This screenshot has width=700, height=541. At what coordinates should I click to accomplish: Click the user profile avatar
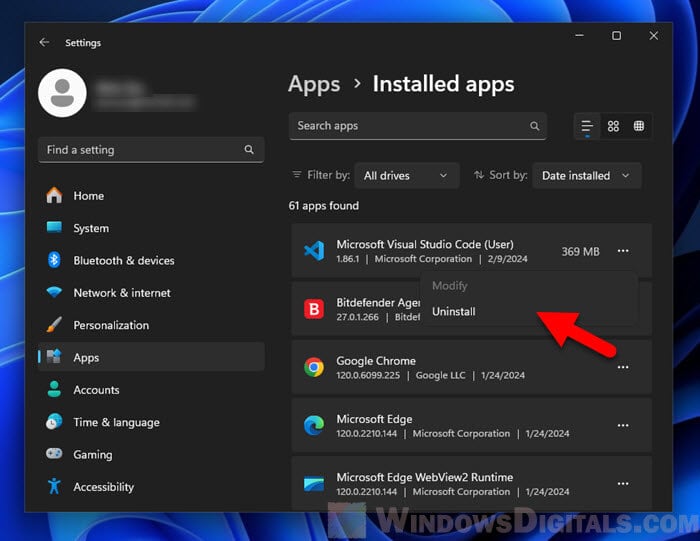62,93
